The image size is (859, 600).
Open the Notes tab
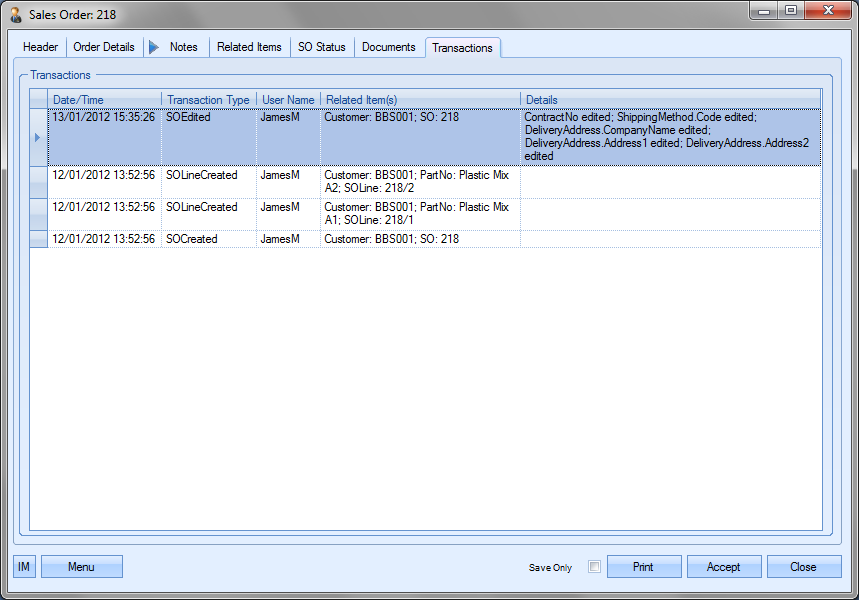click(x=184, y=47)
